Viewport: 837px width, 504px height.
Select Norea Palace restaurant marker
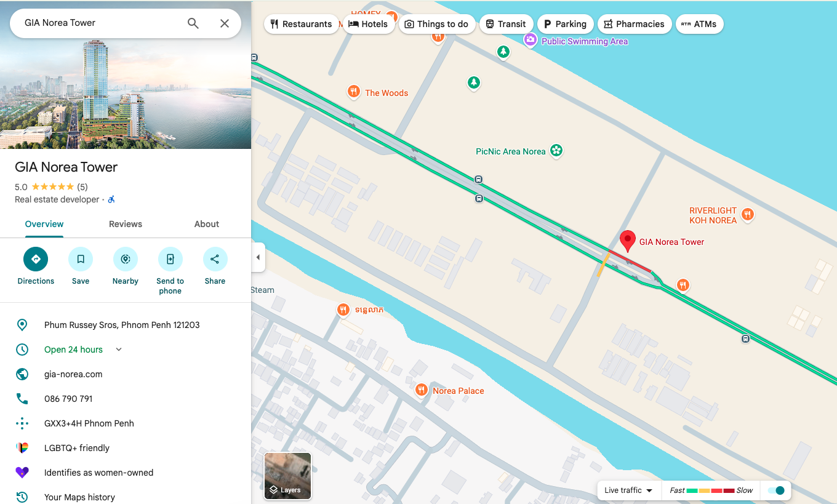tap(422, 390)
